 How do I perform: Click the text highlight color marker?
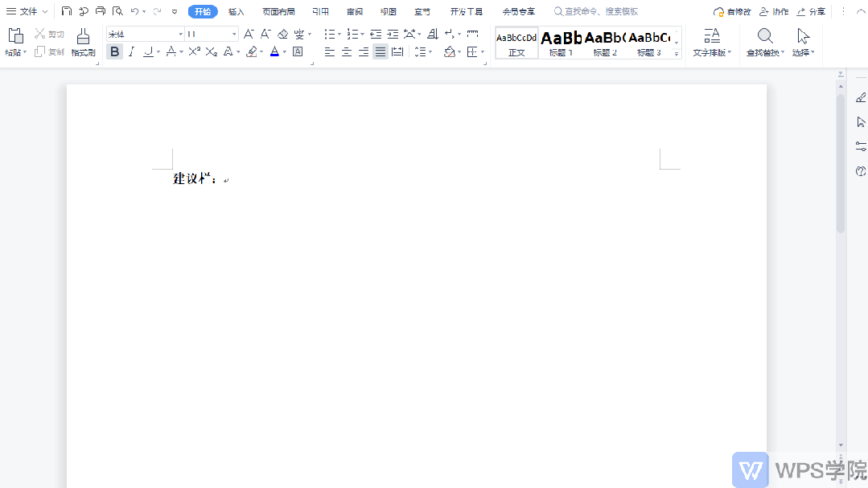tap(252, 51)
